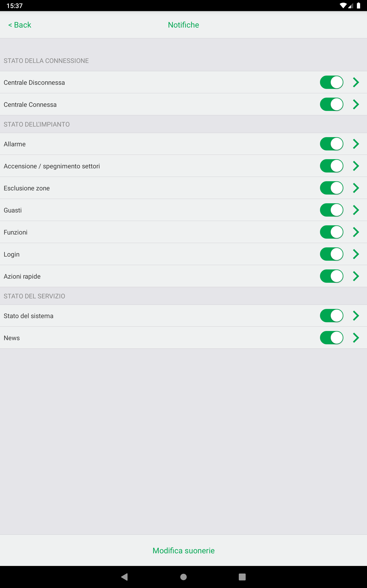Toggle the Guasti notification switch
The image size is (367, 588).
331,210
